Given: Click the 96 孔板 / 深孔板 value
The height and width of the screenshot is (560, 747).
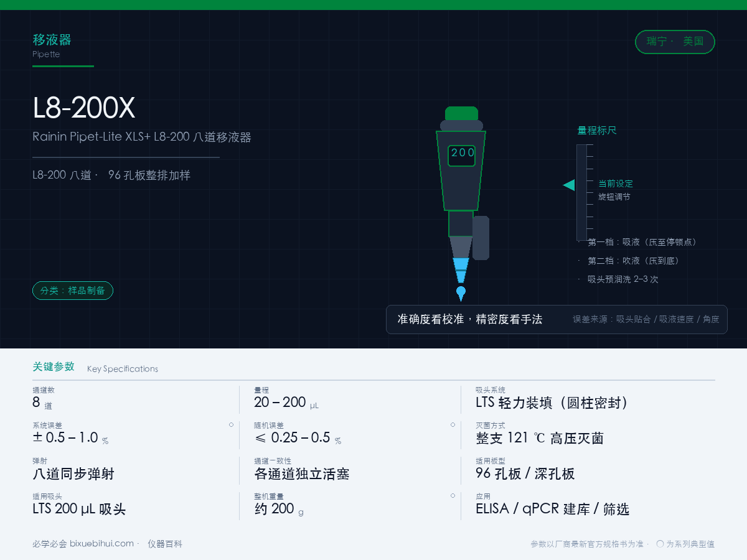Looking at the screenshot, I should click(525, 474).
